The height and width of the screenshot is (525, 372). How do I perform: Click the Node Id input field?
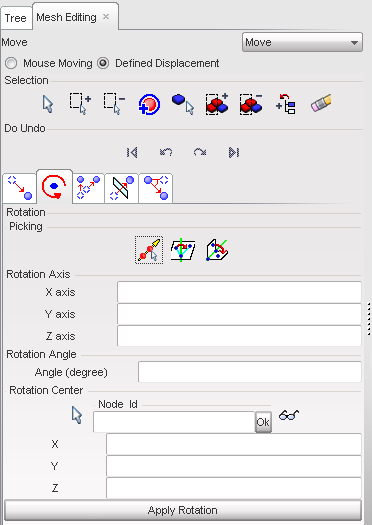[174, 422]
